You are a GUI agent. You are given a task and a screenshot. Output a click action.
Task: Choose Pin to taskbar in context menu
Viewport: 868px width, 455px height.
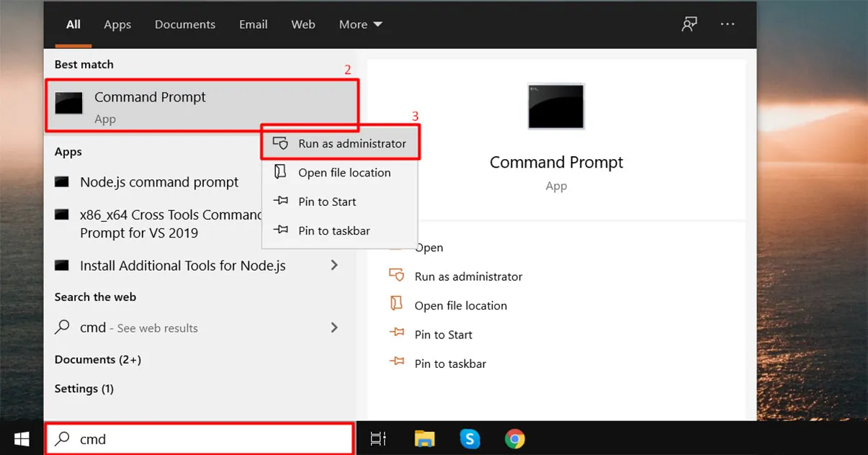tap(340, 231)
